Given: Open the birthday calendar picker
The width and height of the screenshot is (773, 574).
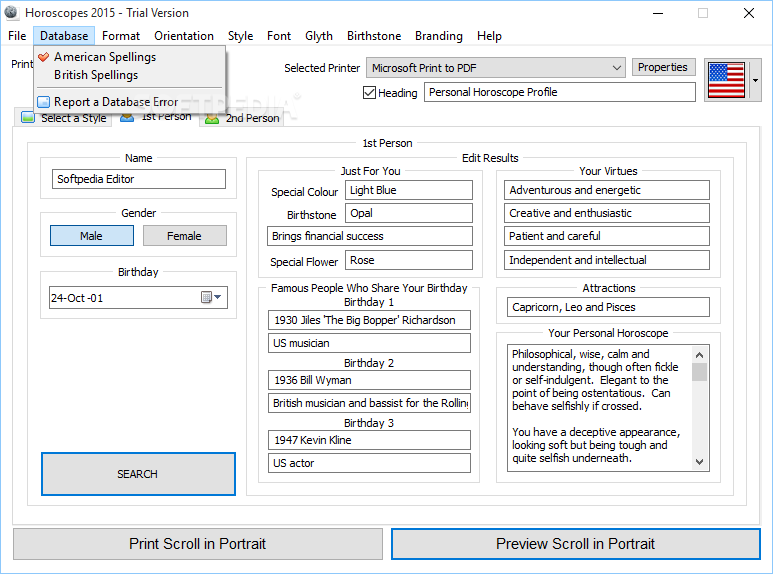Looking at the screenshot, I should (x=211, y=297).
